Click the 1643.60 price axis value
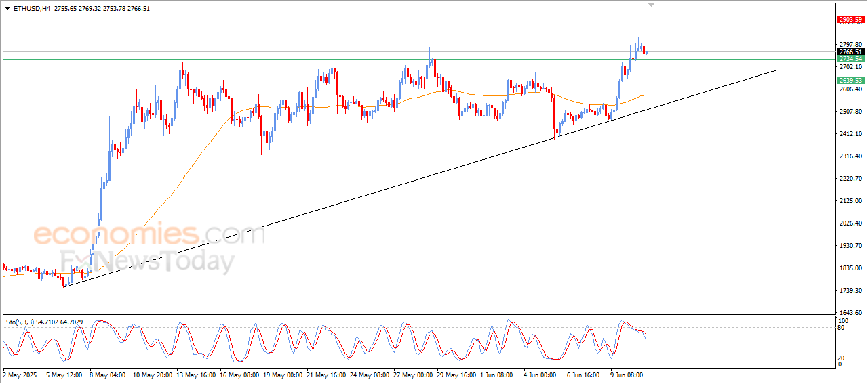 [x=850, y=313]
